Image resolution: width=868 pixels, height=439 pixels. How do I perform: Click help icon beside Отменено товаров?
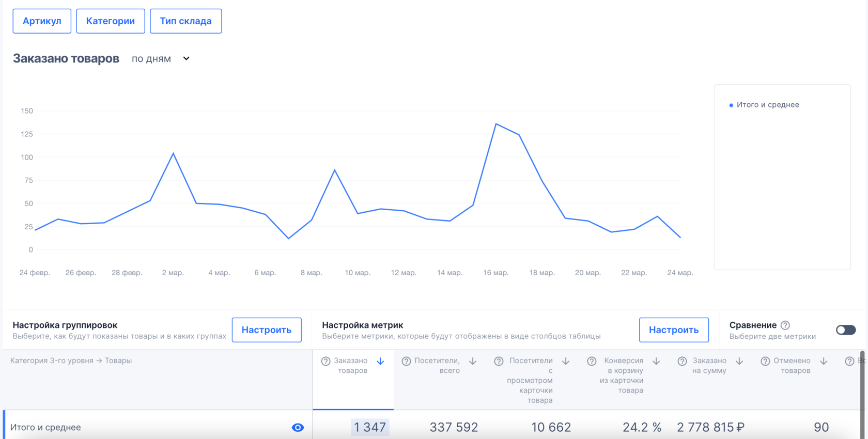pos(765,361)
